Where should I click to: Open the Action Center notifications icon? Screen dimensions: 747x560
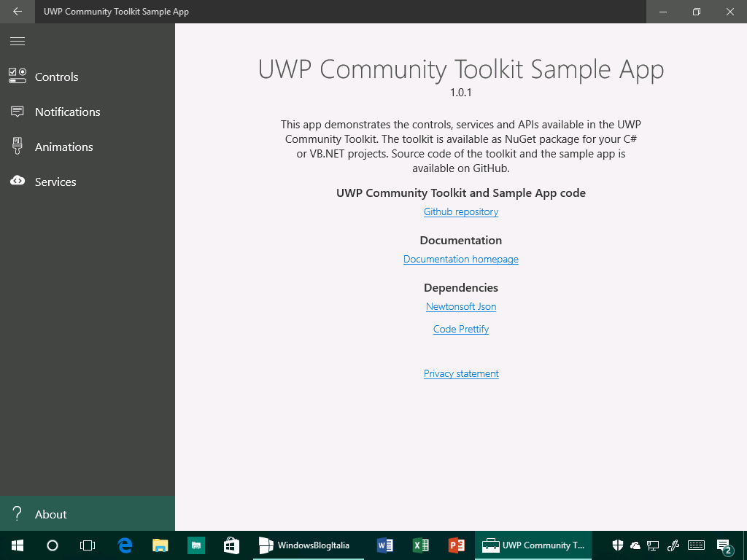pos(724,546)
